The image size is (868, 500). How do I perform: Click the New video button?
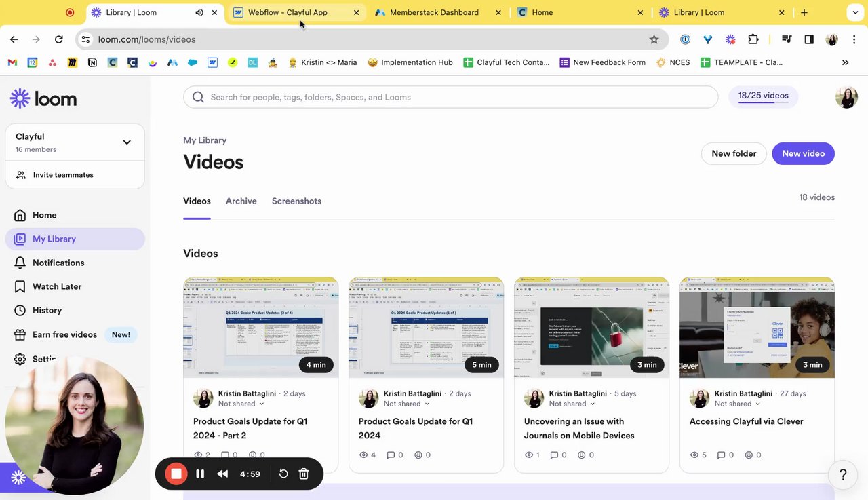803,153
